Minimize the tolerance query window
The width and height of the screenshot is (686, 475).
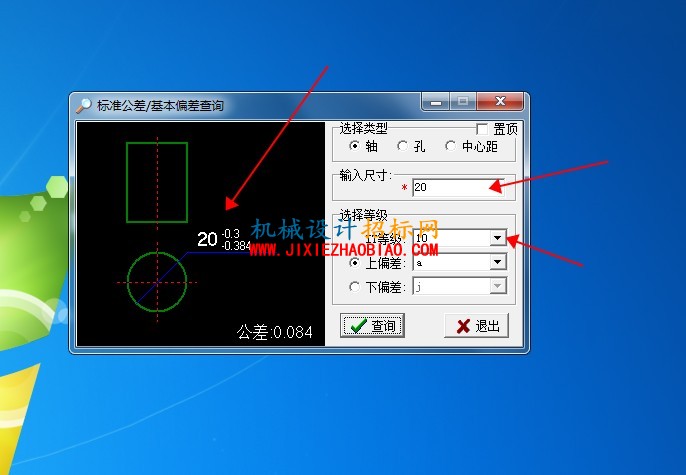point(436,102)
